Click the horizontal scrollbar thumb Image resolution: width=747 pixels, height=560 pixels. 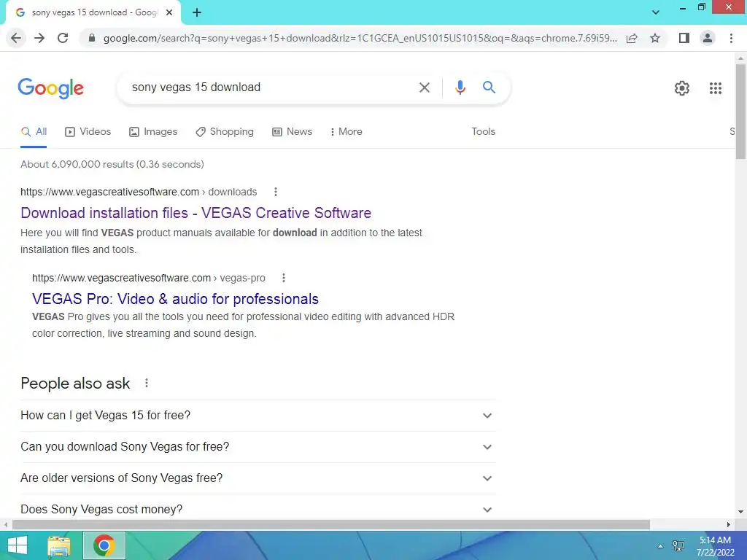[x=331, y=525]
